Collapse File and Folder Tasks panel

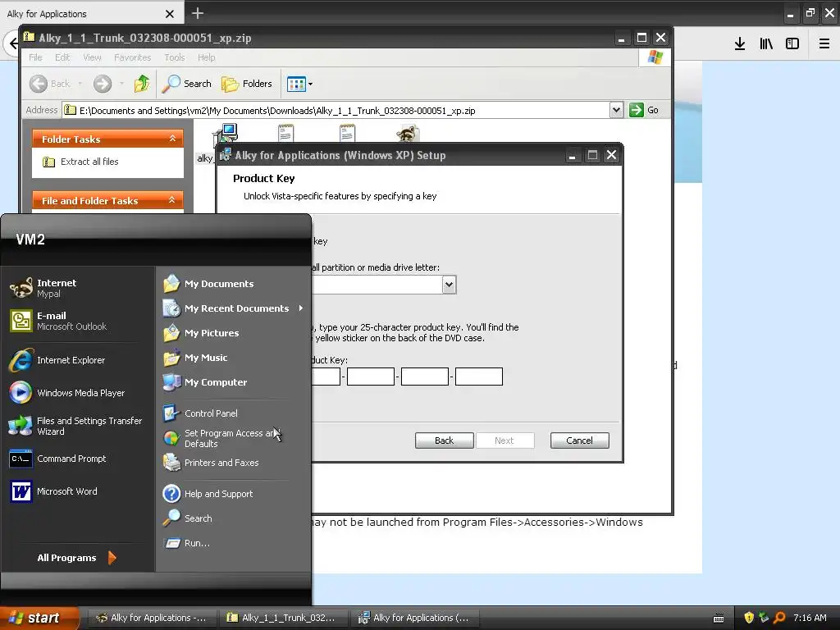(172, 200)
